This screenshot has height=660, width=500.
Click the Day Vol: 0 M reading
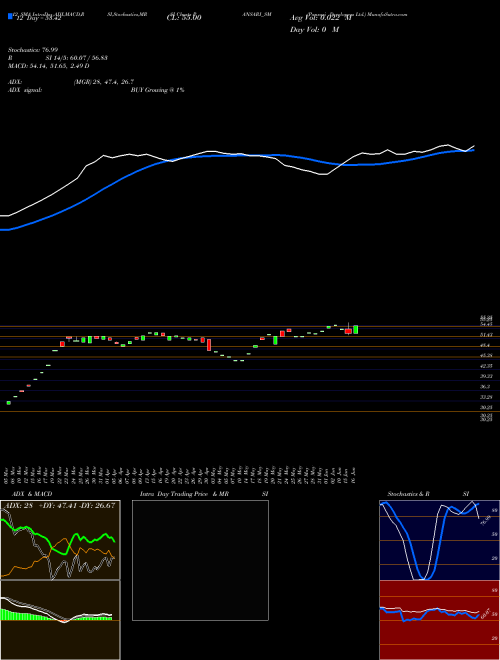[x=314, y=30]
